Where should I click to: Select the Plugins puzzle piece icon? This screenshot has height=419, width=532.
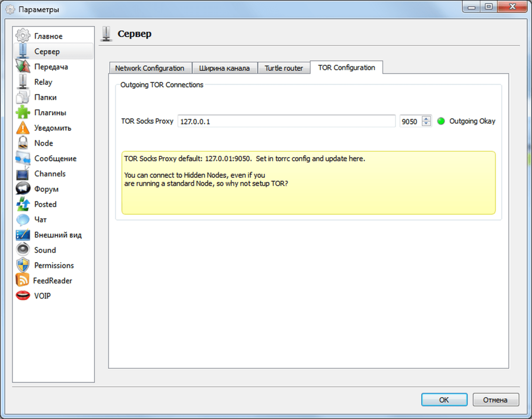[x=23, y=112]
